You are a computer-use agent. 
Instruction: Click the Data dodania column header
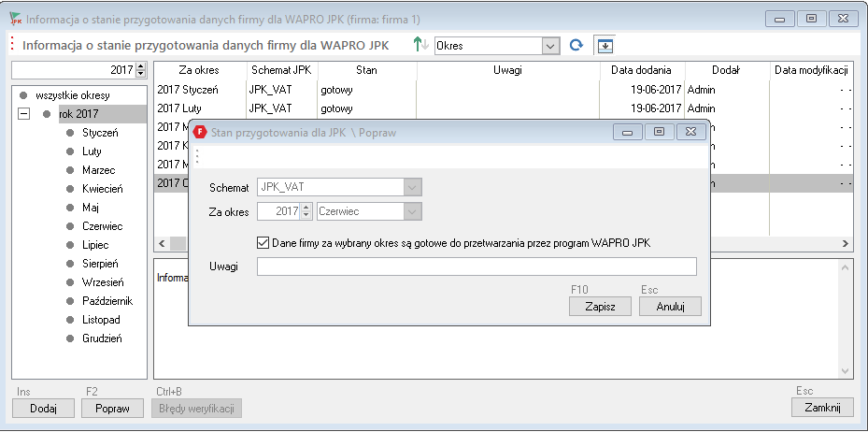point(642,70)
